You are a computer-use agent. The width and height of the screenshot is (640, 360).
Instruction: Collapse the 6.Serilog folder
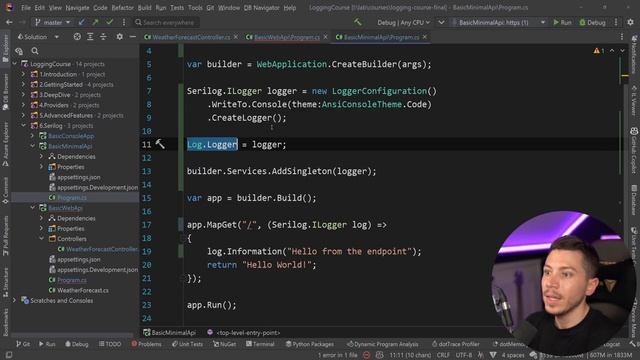click(24, 126)
